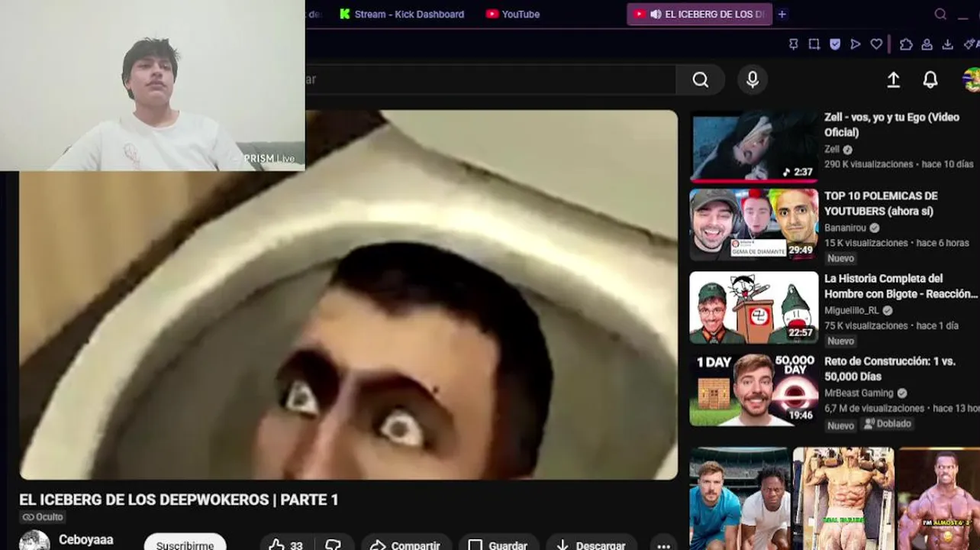Dislike the video with thumbs down
980x550 pixels.
click(333, 545)
